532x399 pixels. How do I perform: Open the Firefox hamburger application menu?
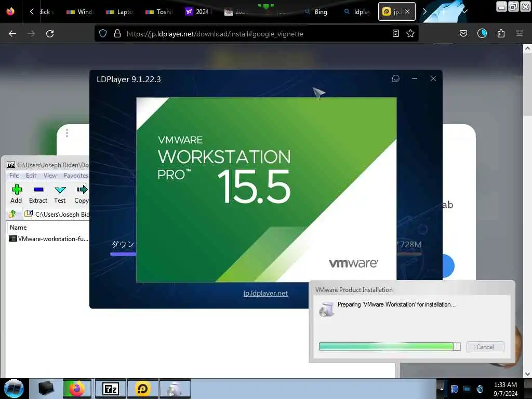pyautogui.click(x=520, y=34)
